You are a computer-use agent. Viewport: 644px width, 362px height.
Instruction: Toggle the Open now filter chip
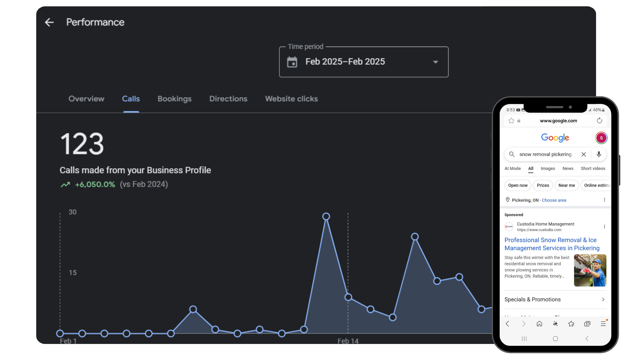click(518, 185)
